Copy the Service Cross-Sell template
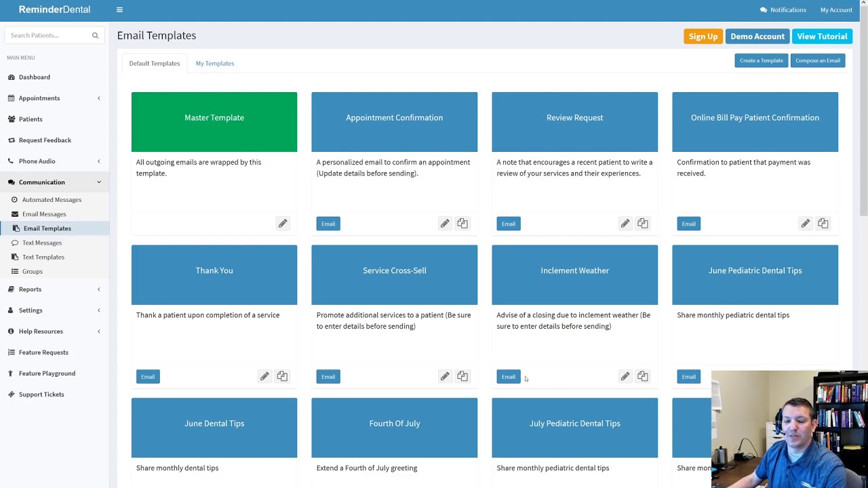The image size is (868, 488). click(462, 376)
